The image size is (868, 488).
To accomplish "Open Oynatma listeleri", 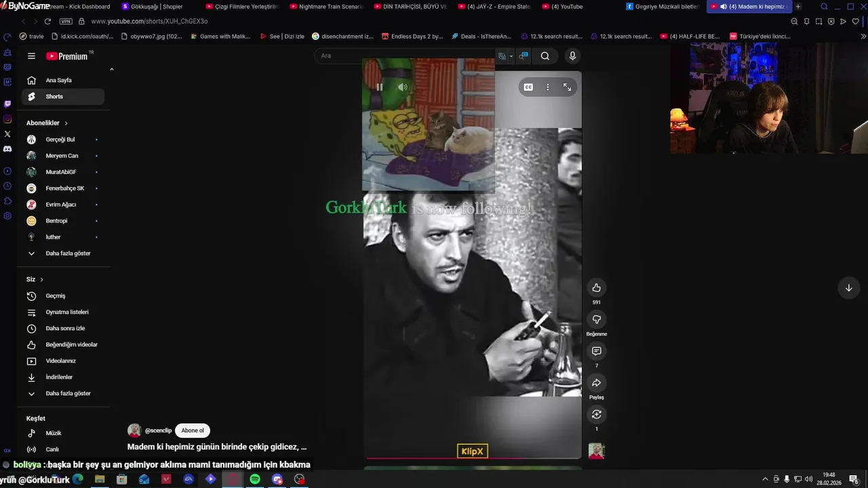I will click(64, 312).
